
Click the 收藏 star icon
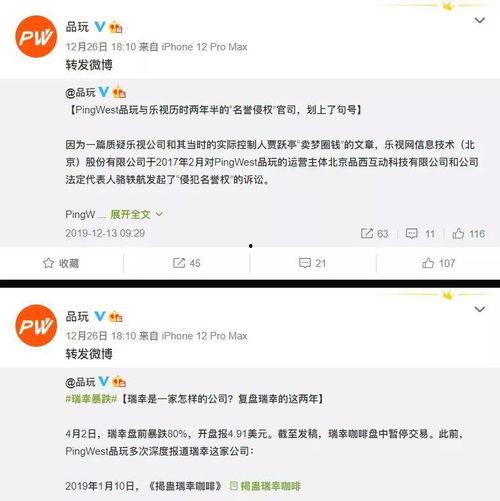(48, 263)
